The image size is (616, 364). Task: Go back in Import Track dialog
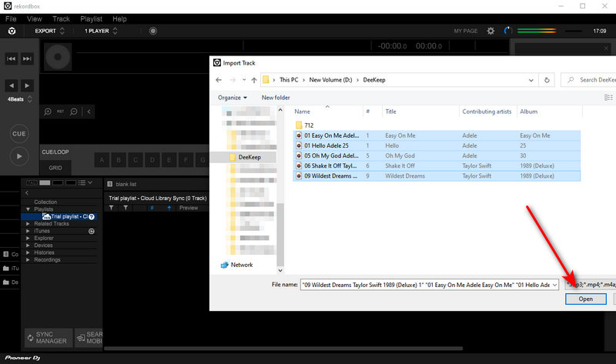pos(219,80)
